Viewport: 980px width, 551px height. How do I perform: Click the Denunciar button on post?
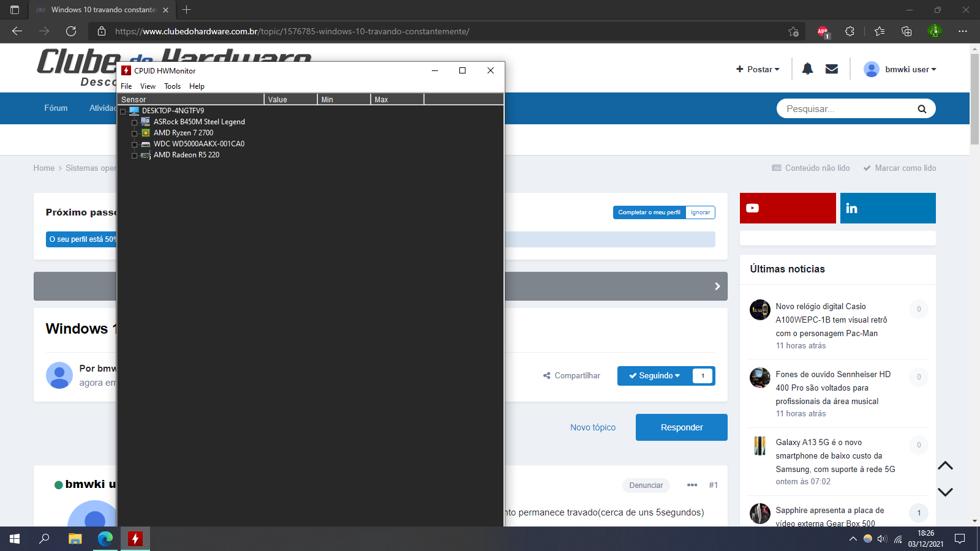(x=646, y=485)
